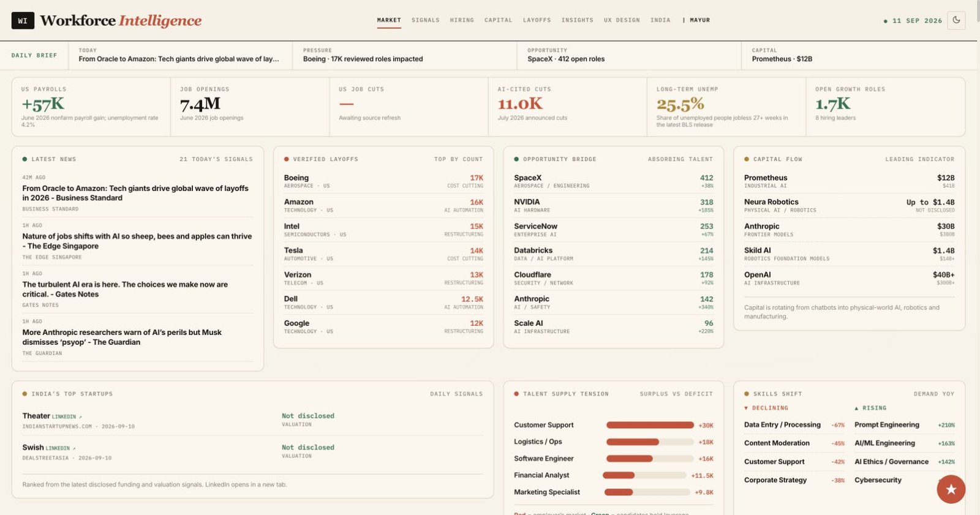Click the Cloudflare opportunity row
This screenshot has height=515, width=980.
tap(614, 279)
